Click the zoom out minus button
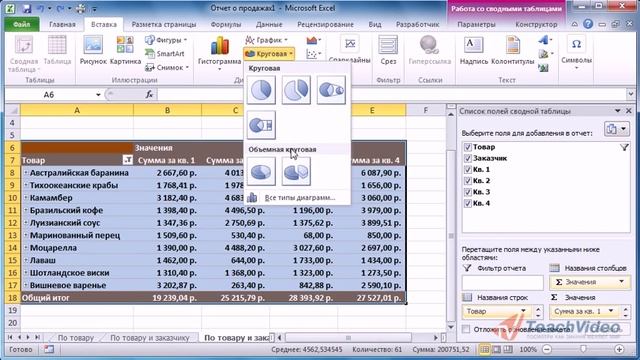 [x=547, y=349]
